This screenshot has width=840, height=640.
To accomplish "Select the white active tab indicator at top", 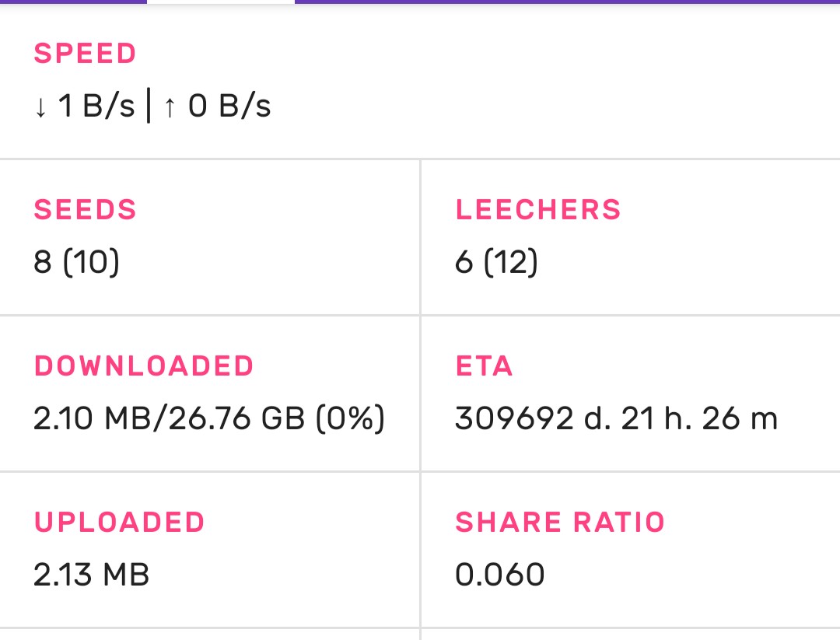I will coord(221,2).
